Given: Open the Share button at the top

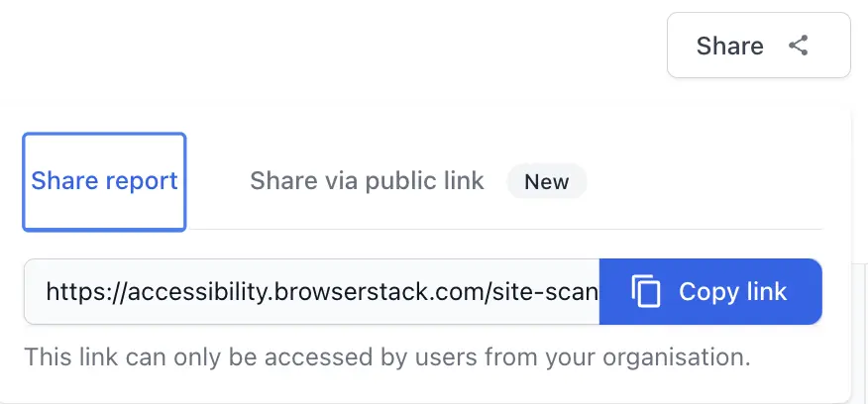Looking at the screenshot, I should click(758, 46).
